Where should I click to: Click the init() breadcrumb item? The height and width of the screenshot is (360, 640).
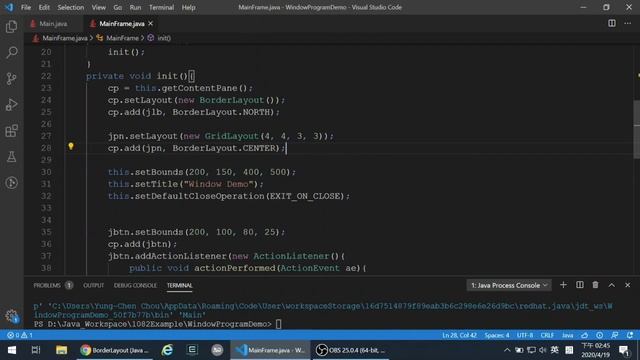click(x=164, y=38)
